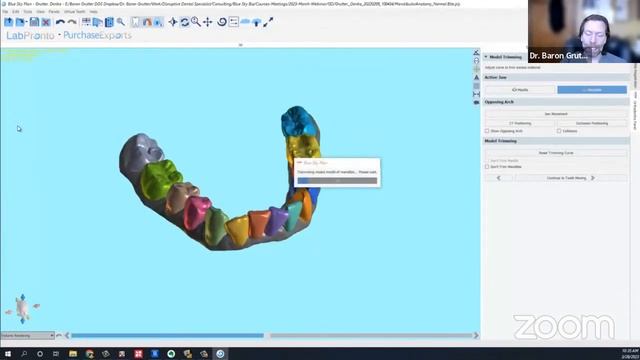Click the down arrow on orientation widget
The height and width of the screenshot is (360, 640).
[22, 321]
